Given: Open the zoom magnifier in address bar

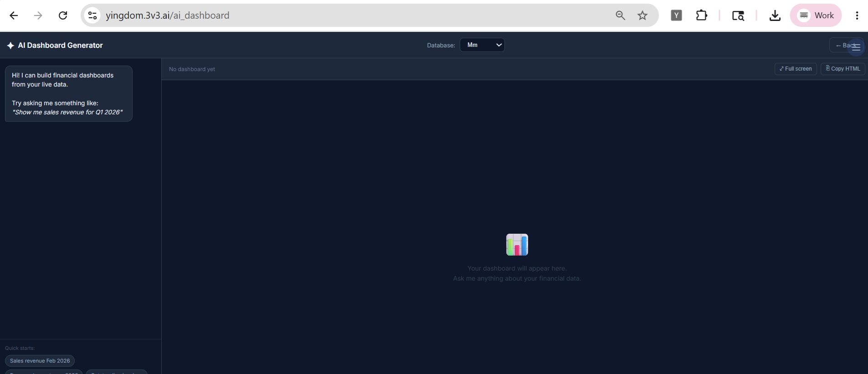Looking at the screenshot, I should [620, 15].
